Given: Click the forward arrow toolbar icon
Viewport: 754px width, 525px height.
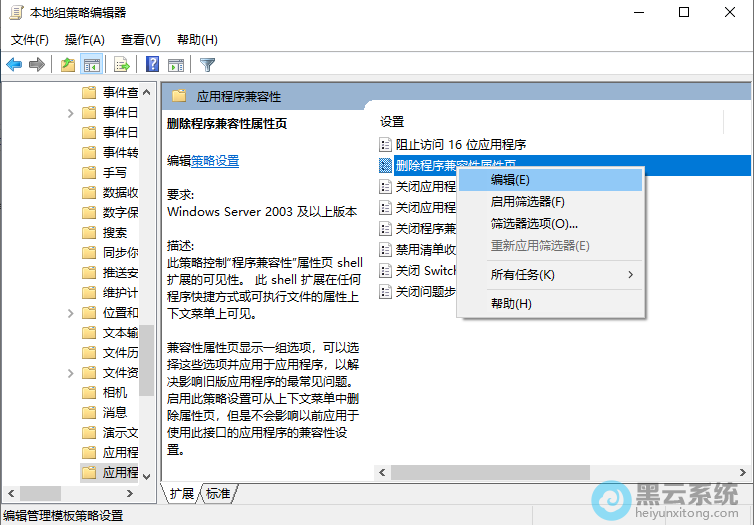Looking at the screenshot, I should click(37, 65).
